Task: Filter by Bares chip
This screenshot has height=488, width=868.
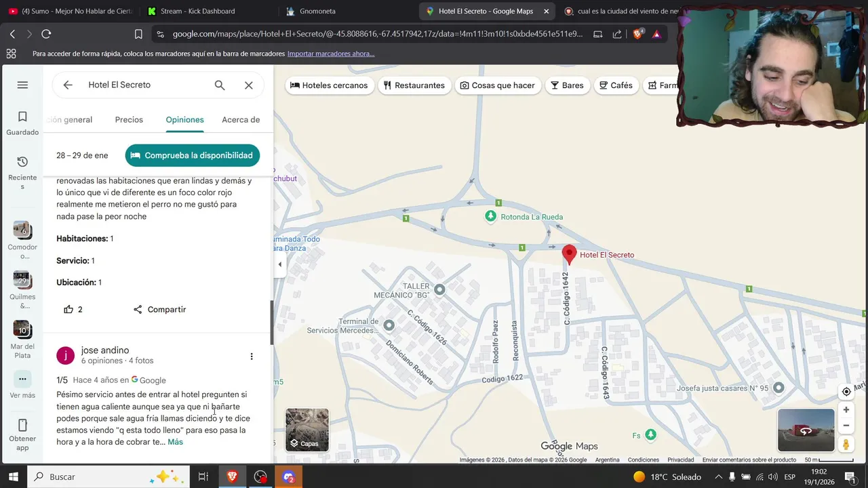Action: 568,85
